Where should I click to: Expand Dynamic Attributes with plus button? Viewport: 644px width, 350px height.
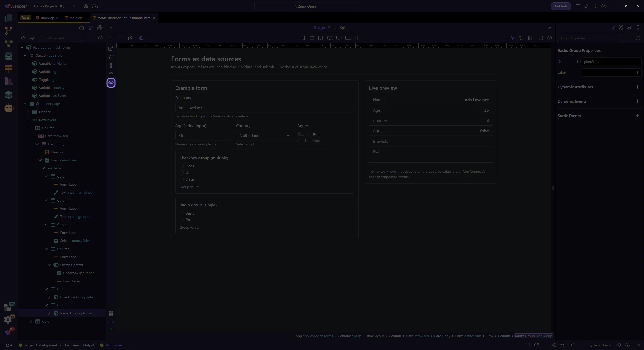click(x=637, y=87)
